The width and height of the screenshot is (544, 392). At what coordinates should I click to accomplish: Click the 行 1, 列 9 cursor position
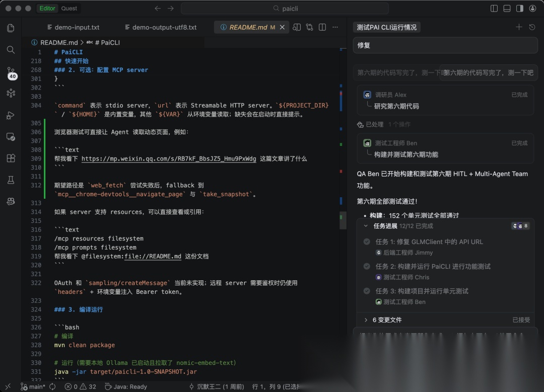pos(276,386)
